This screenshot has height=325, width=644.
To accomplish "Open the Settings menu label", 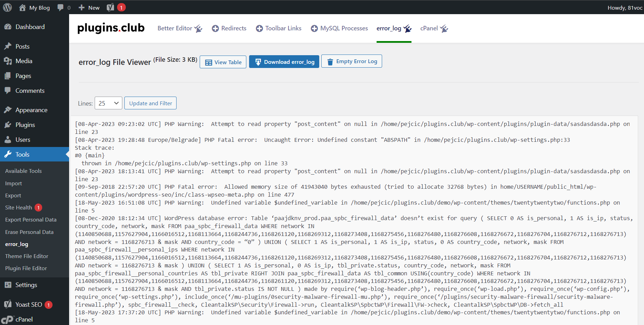I will (x=26, y=285).
